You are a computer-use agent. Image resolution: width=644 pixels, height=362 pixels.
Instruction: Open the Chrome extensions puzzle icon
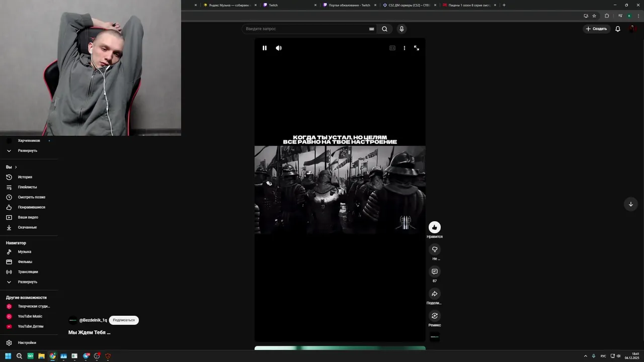607,16
